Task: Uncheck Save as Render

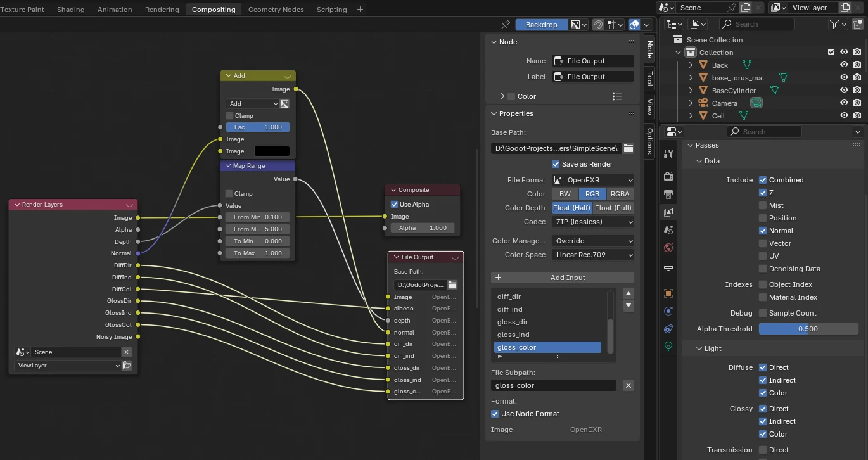Action: click(556, 164)
